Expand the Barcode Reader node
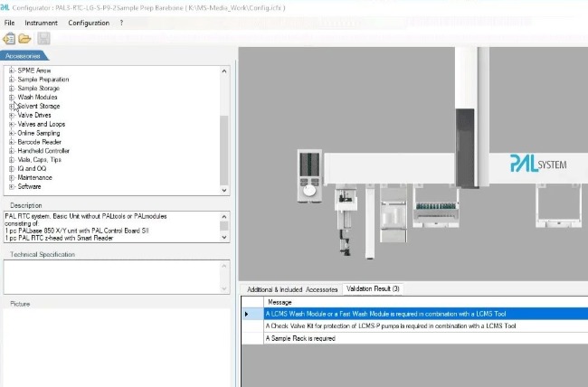The image size is (588, 387). (12, 142)
